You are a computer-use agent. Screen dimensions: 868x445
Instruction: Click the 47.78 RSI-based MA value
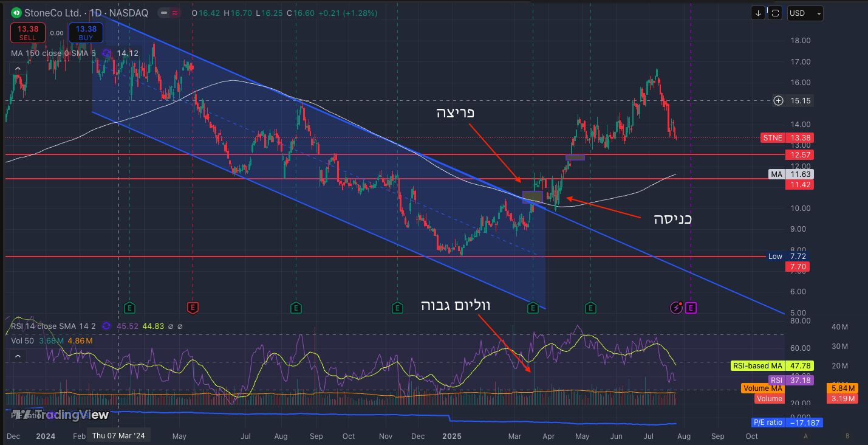[799, 365]
